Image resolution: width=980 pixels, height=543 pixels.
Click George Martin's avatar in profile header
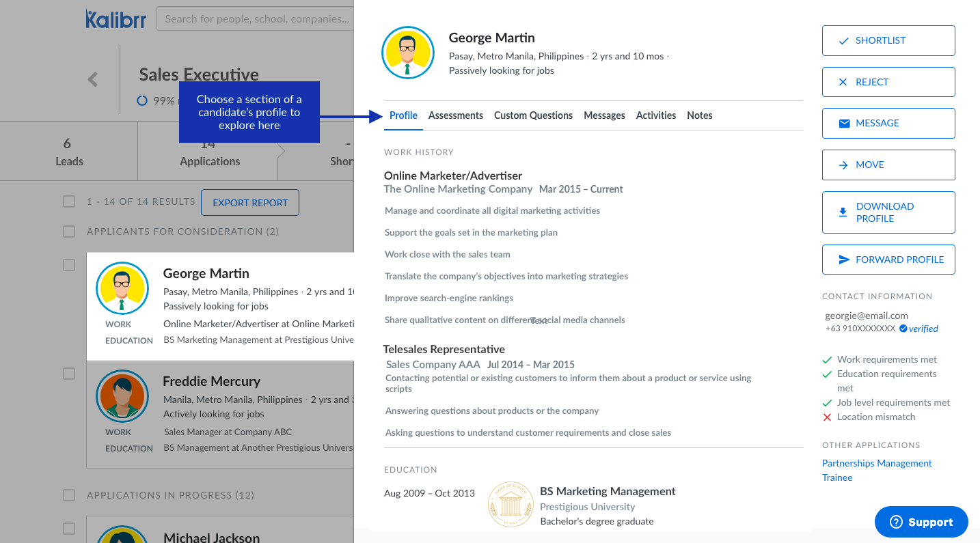point(407,53)
